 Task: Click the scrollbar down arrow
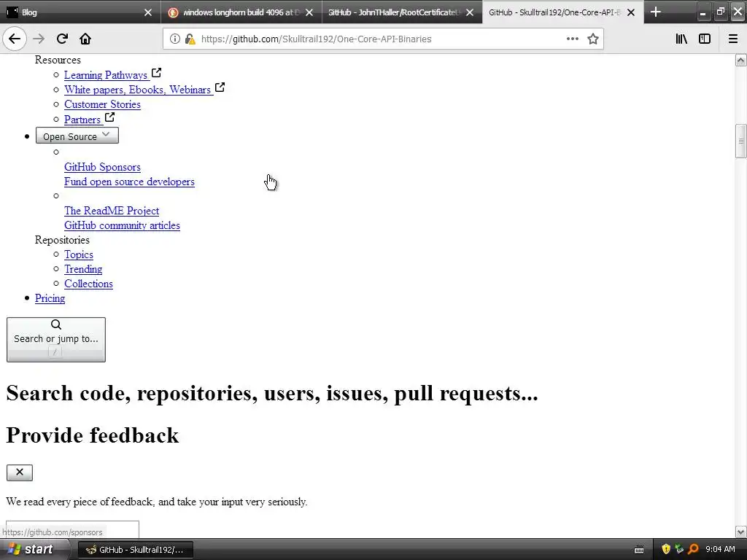pos(741,532)
